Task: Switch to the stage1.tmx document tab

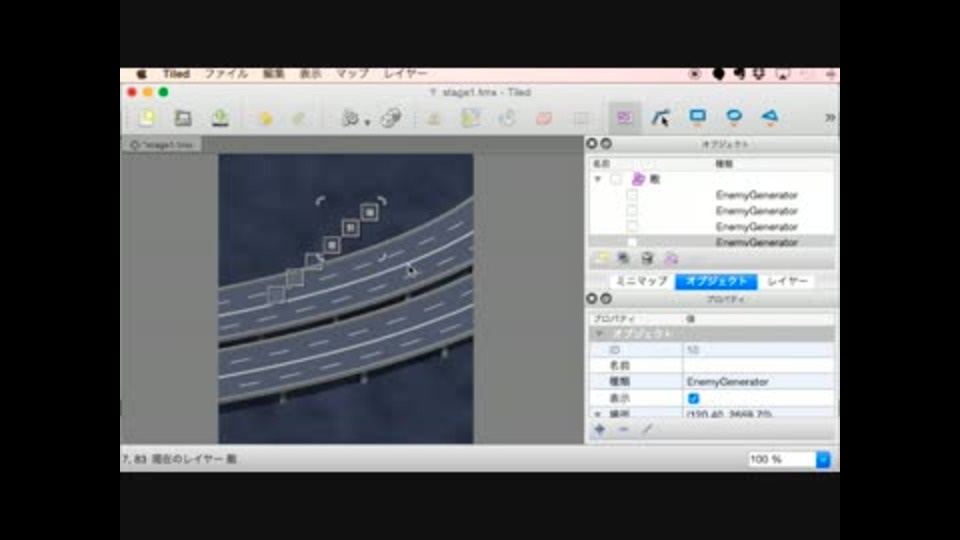Action: coord(162,145)
